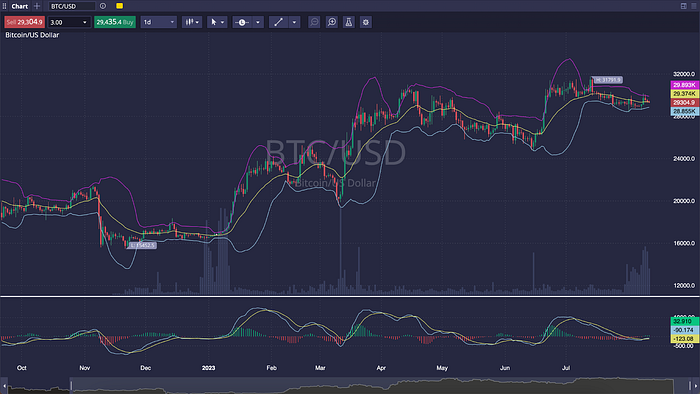
Task: Grab the panel drag handle dots icon
Action: pos(4,6)
